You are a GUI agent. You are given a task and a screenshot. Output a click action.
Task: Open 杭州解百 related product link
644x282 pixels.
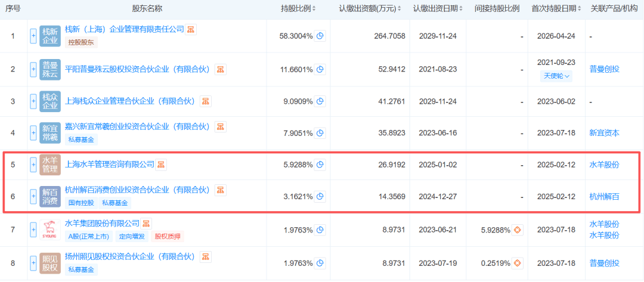tap(604, 197)
